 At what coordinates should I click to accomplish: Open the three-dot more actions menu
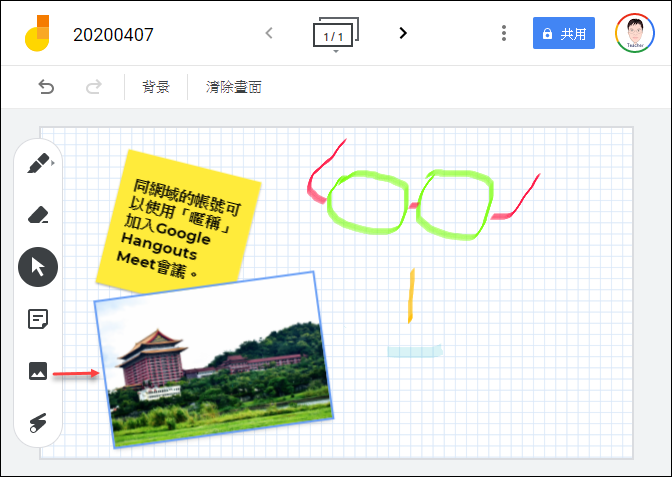(504, 33)
